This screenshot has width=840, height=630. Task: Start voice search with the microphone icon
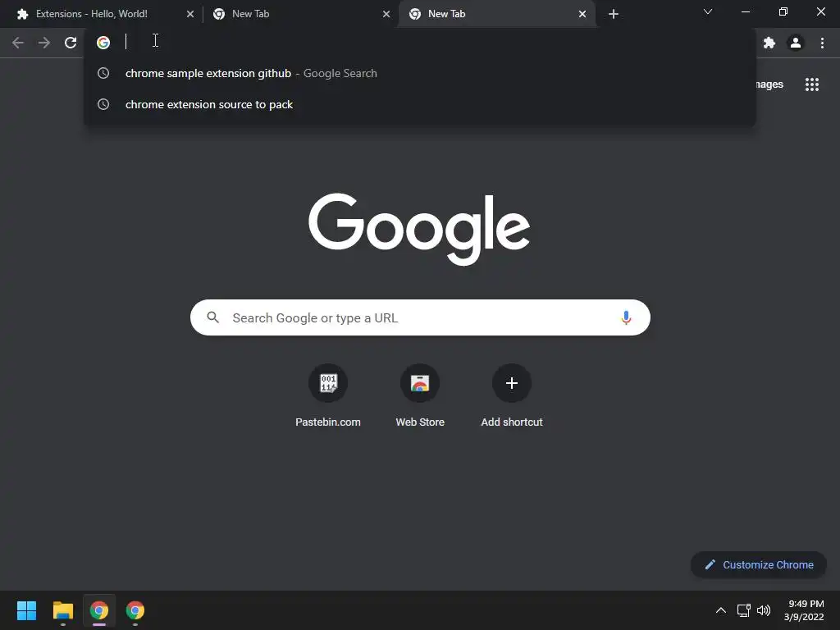[626, 317]
